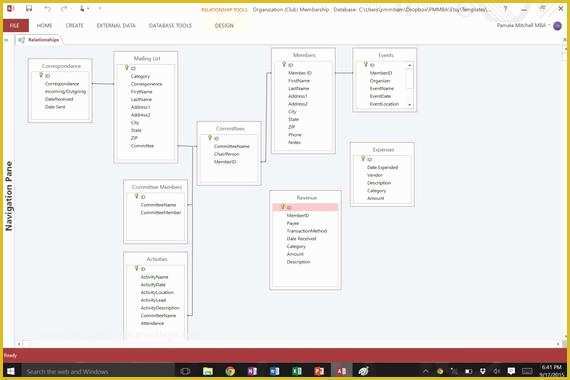The height and width of the screenshot is (380, 570).
Task: Select TransactionMethod field in Revenue table
Action: (x=307, y=231)
